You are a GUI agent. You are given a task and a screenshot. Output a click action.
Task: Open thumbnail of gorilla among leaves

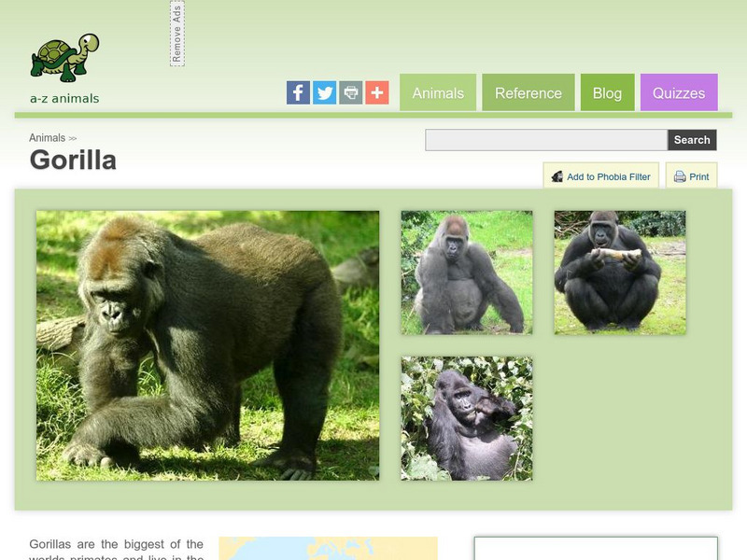pyautogui.click(x=467, y=418)
